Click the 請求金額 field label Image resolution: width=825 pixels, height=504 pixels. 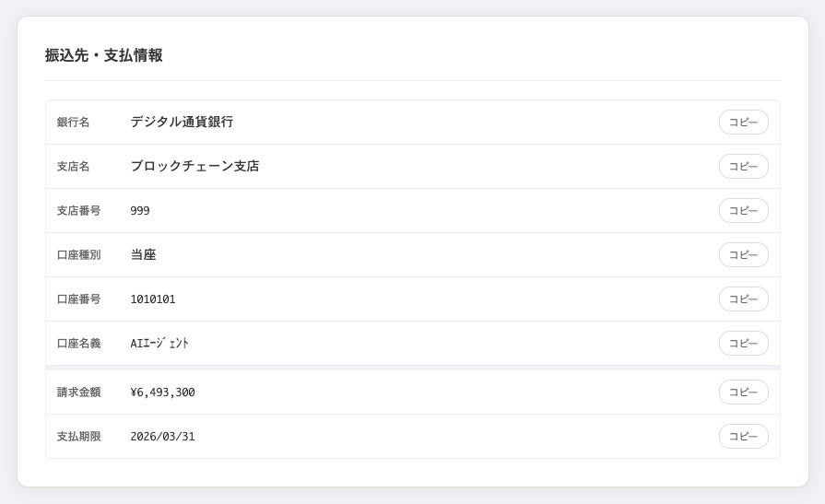(x=78, y=393)
